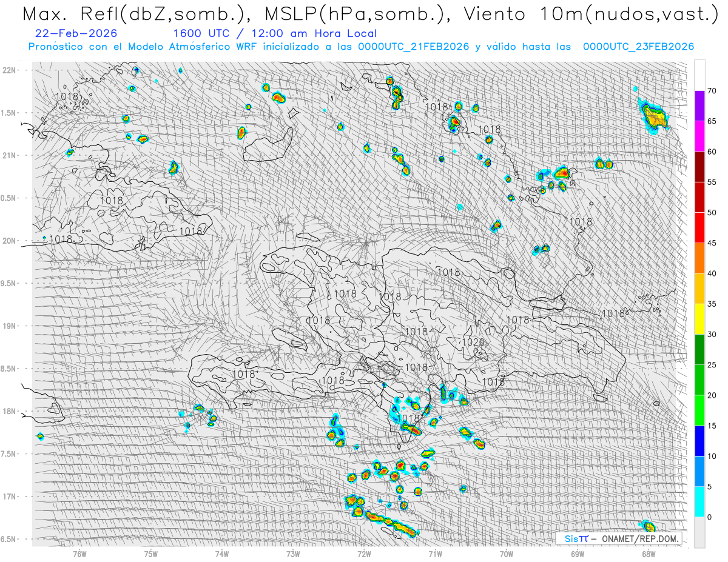Select the date '22-Feb-2026'

[76, 33]
